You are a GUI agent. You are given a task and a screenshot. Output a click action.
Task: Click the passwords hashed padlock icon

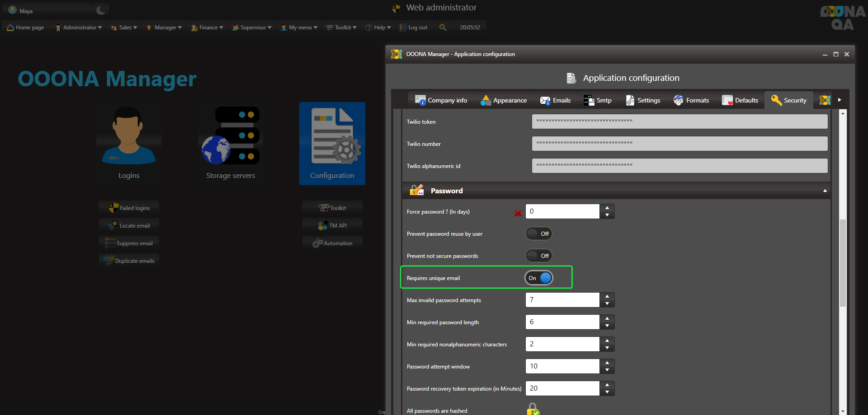point(533,410)
